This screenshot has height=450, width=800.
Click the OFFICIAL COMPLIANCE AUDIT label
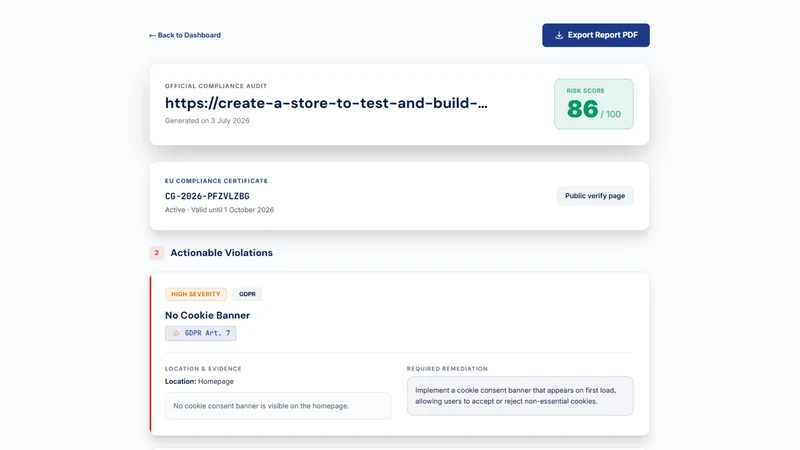[216, 86]
